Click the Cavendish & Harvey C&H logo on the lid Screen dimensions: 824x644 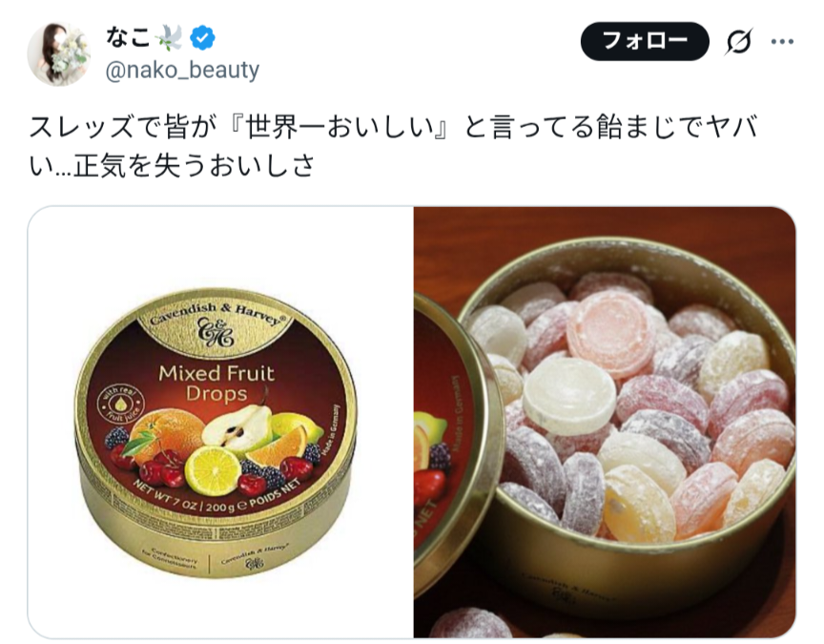[216, 332]
